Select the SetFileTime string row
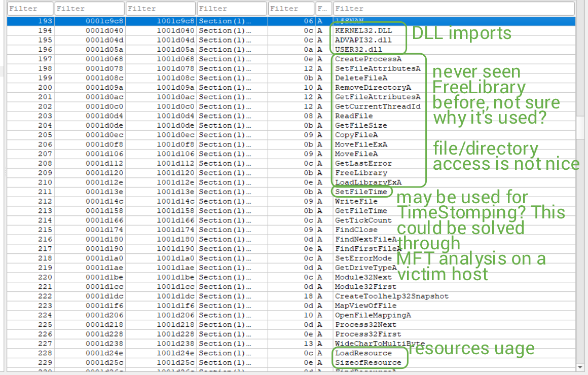 360,192
